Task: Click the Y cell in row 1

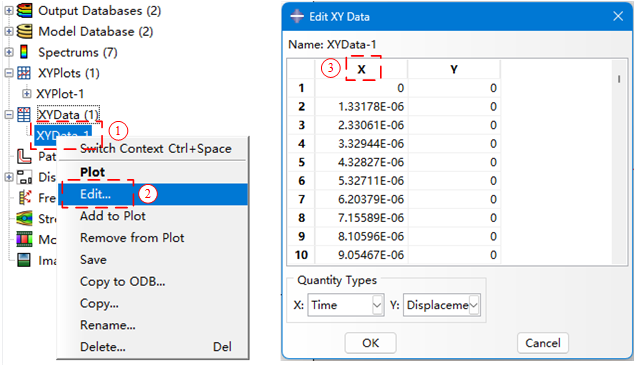Action: pos(454,88)
